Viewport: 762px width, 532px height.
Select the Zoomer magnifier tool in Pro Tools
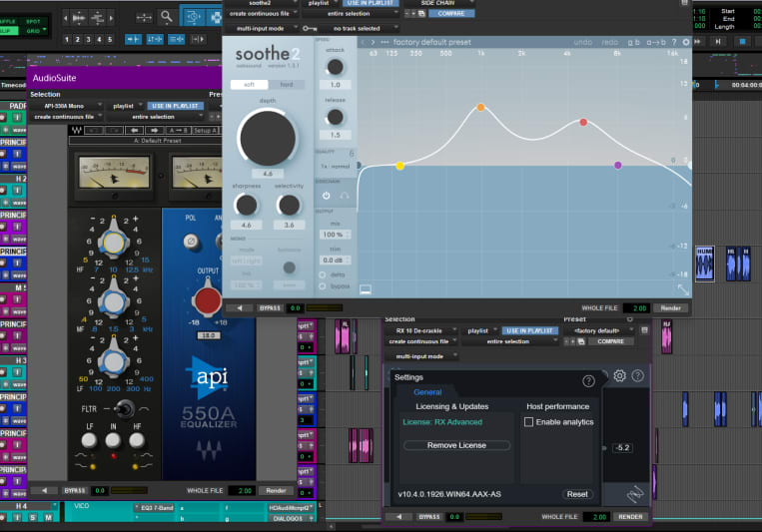point(167,17)
